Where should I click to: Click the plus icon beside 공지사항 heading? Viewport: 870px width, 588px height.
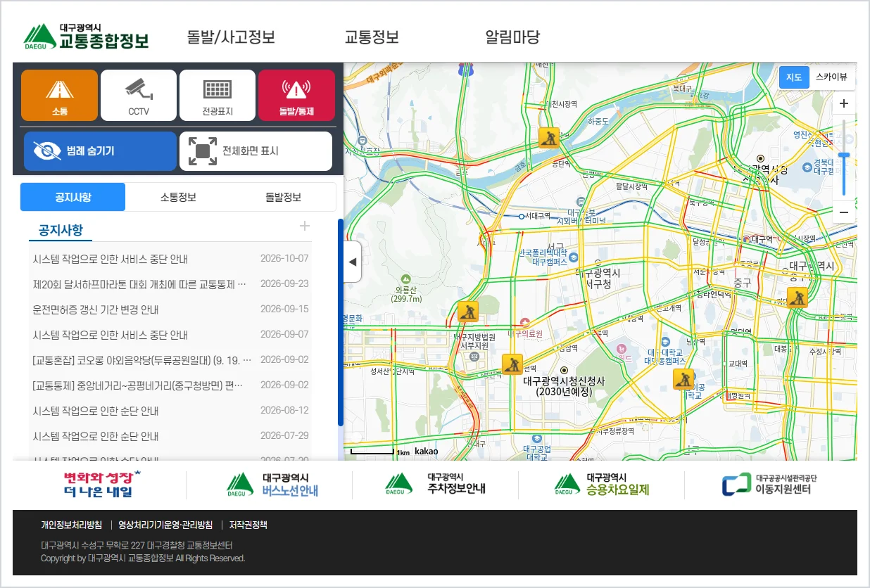(305, 226)
